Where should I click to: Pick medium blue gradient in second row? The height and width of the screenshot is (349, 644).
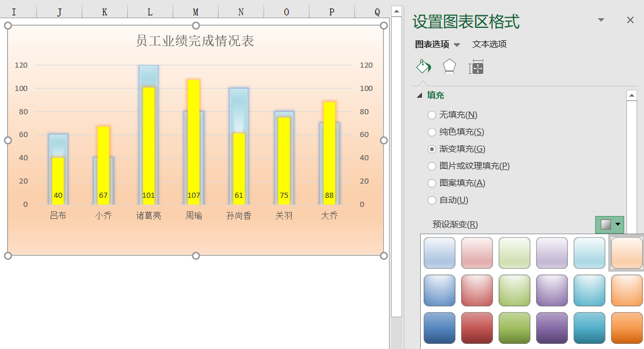(440, 290)
